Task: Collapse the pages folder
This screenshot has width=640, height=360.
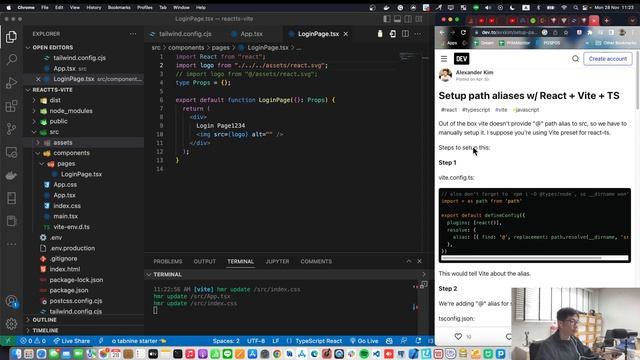Action: pyautogui.click(x=66, y=164)
